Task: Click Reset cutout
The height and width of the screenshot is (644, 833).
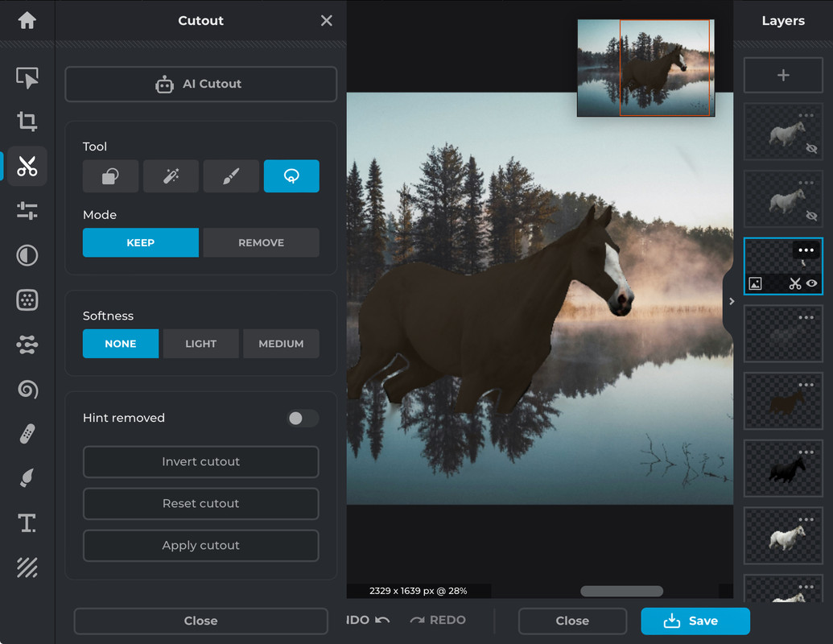Action: [x=201, y=504]
